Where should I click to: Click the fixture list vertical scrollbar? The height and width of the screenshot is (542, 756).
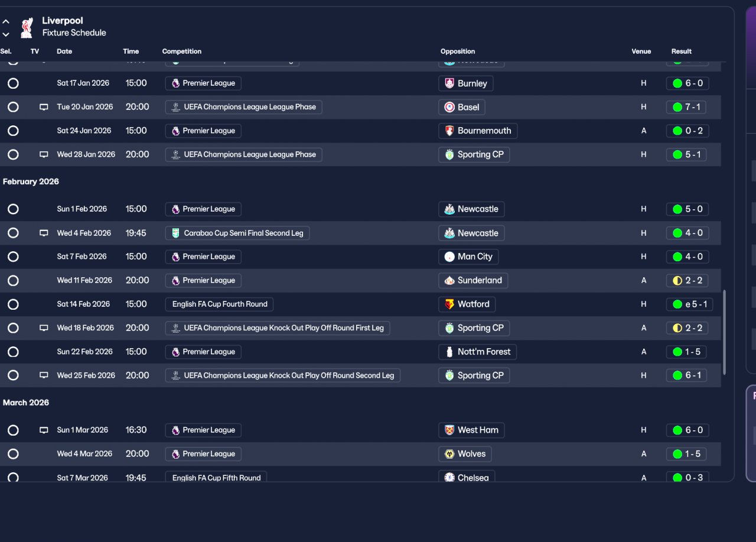(725, 332)
